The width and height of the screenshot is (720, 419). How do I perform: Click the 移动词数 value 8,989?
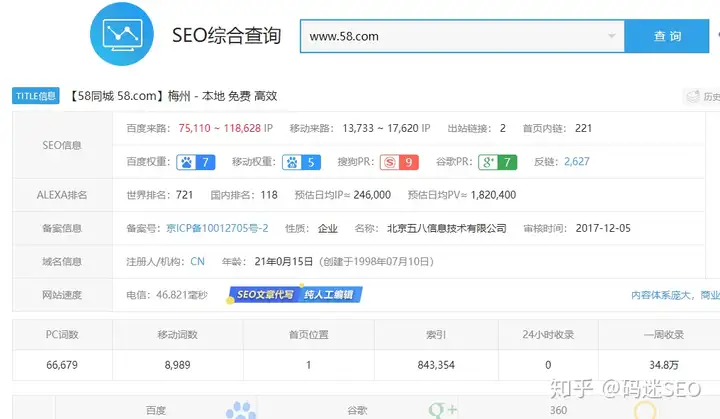(x=177, y=365)
